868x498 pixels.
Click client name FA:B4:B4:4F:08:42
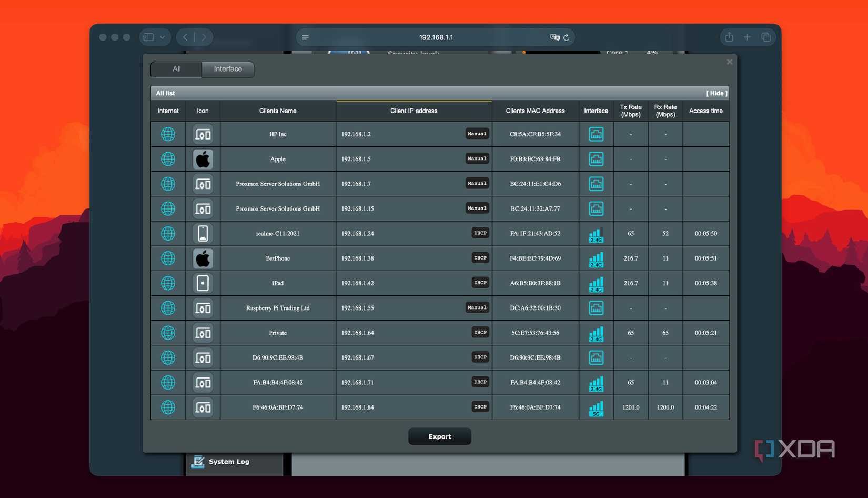[x=278, y=383]
